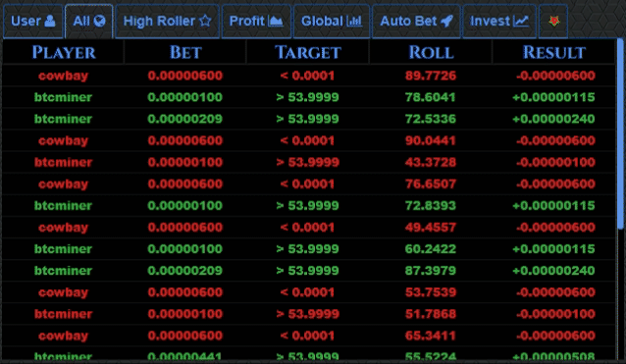626x364 pixels.
Task: Click the rocket icon on Auto Bet tab
Action: tap(446, 22)
